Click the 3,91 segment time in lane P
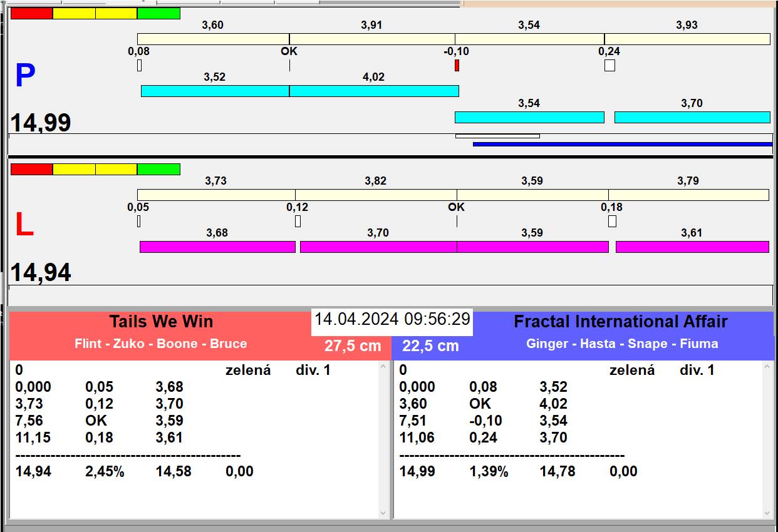The height and width of the screenshot is (532, 778). click(371, 26)
